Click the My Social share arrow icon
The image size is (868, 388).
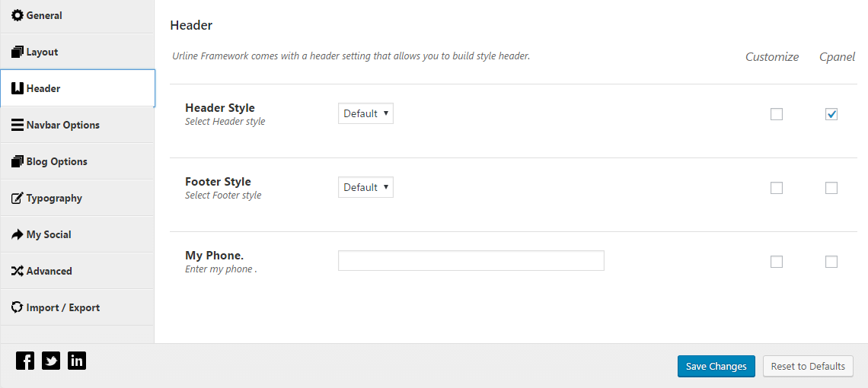click(18, 234)
